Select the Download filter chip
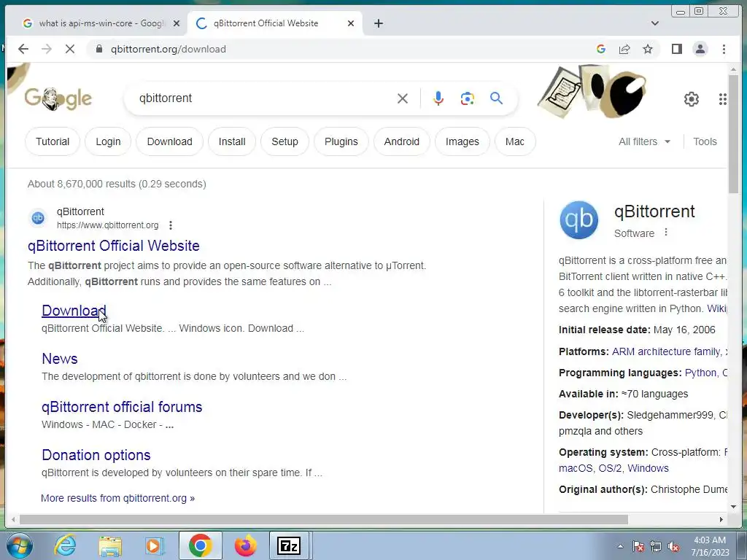Image resolution: width=747 pixels, height=560 pixels. (x=169, y=141)
